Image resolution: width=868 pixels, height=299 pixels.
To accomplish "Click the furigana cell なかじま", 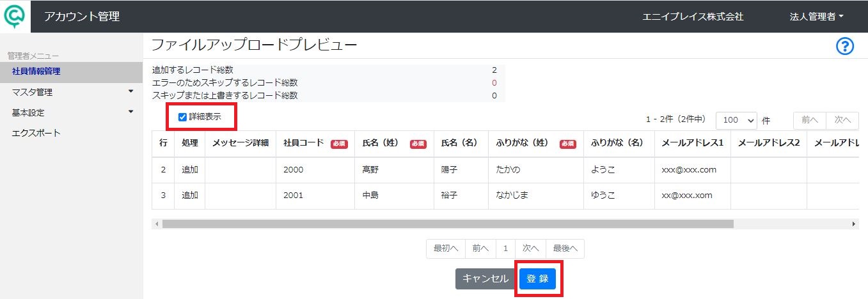I will coord(536,195).
